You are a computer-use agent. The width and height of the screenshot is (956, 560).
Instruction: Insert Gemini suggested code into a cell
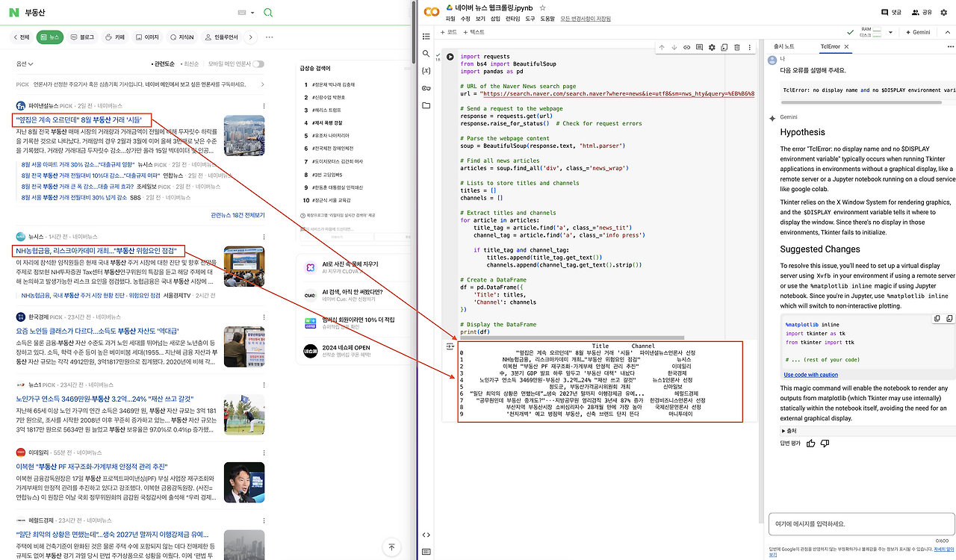point(949,318)
